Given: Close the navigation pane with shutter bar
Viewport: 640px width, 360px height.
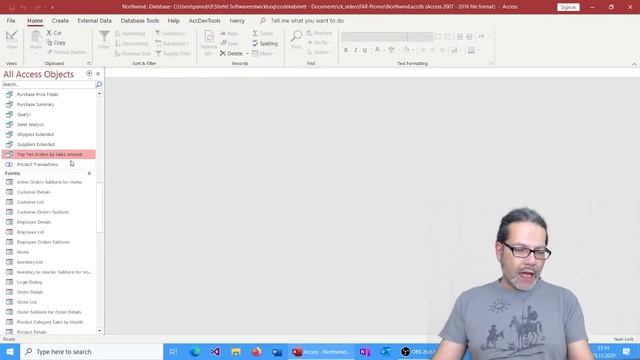Looking at the screenshot, I should tap(98, 74).
